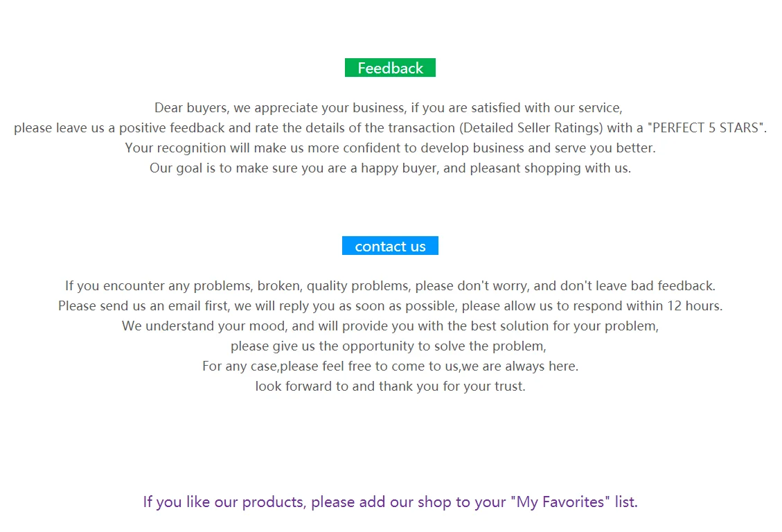Screen dimensions: 782x532
Task: Click the 'If you encounter any problems' line
Action: point(390,285)
